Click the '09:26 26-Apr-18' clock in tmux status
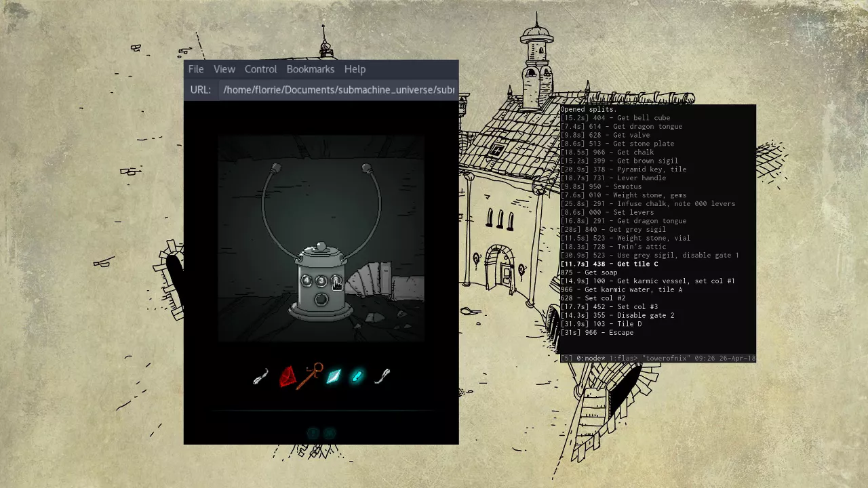868x488 pixels. click(x=725, y=358)
